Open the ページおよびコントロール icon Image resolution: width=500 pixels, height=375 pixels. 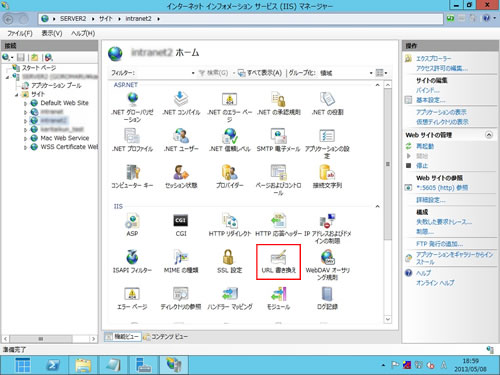point(279,180)
